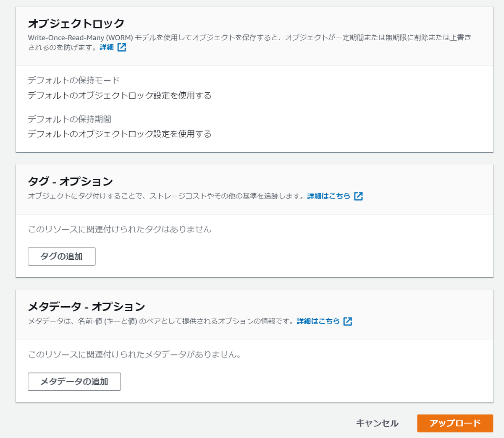Click このリソースに関連付けられたタグはありません text
This screenshot has width=504, height=438.
pos(120,229)
